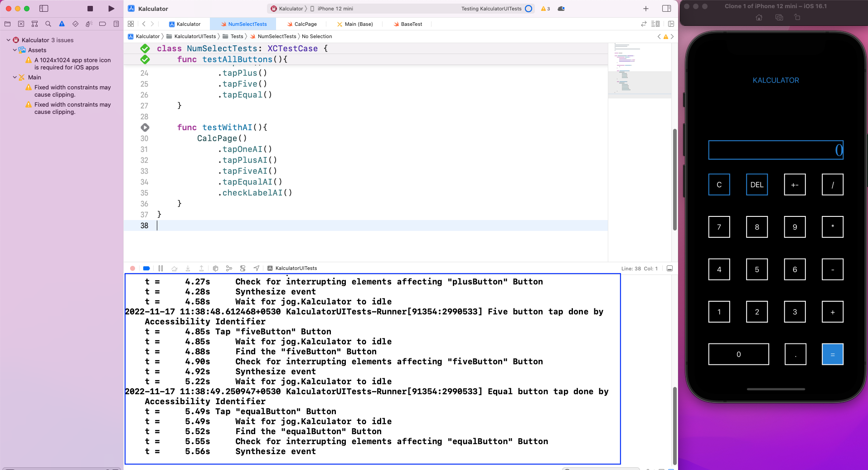Open the Breakpoint navigator
The image size is (868, 470).
click(102, 24)
